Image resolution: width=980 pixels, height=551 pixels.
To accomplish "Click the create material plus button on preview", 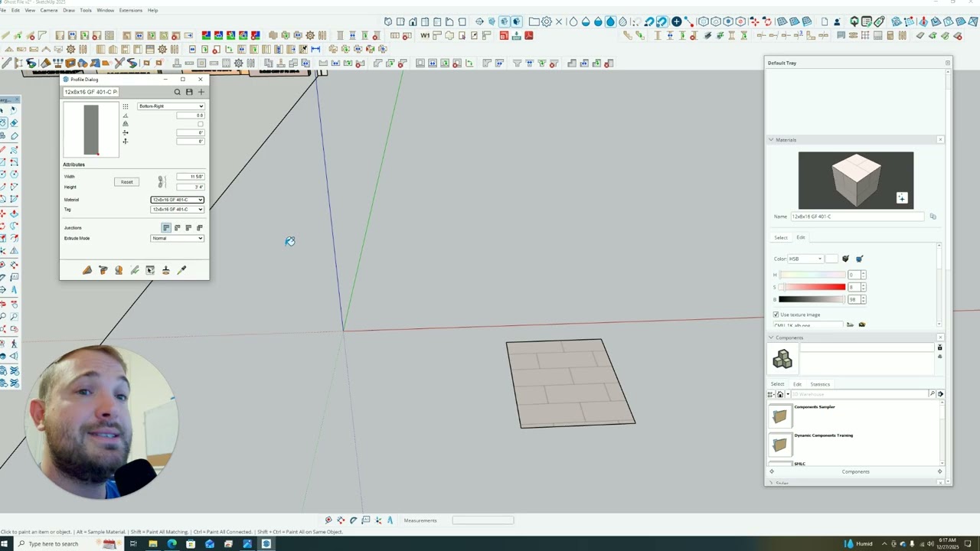I will coord(901,198).
